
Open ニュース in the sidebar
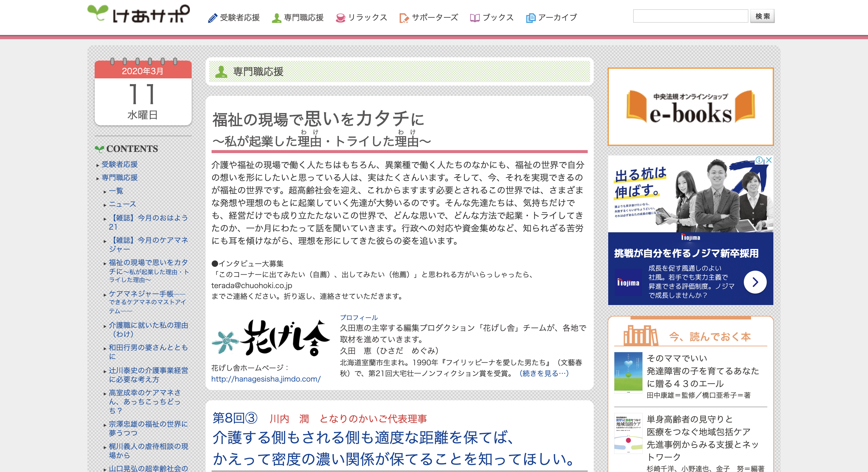tap(122, 204)
